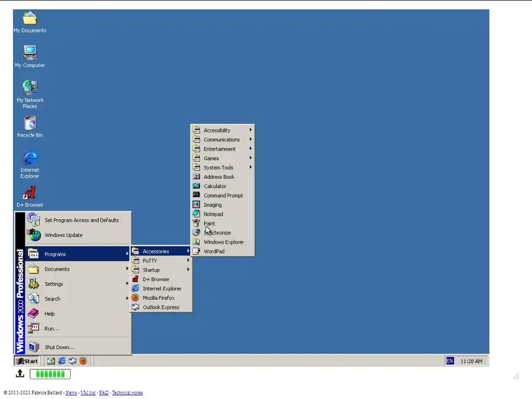Image resolution: width=532 pixels, height=399 pixels.
Task: Launch Paint from Accessories
Action: 222,223
